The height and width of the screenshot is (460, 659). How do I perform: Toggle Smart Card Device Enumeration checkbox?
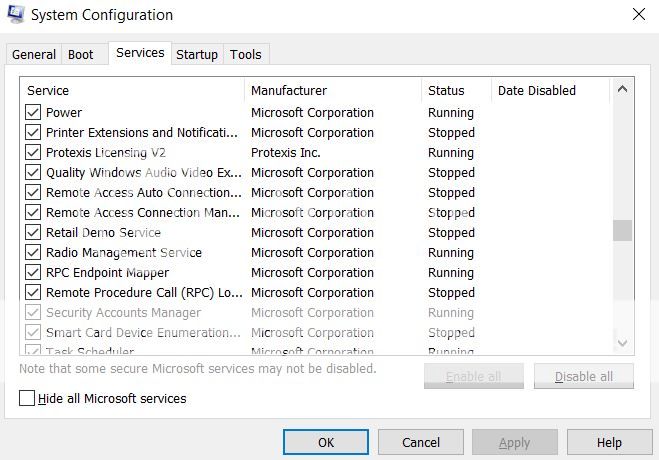point(33,332)
